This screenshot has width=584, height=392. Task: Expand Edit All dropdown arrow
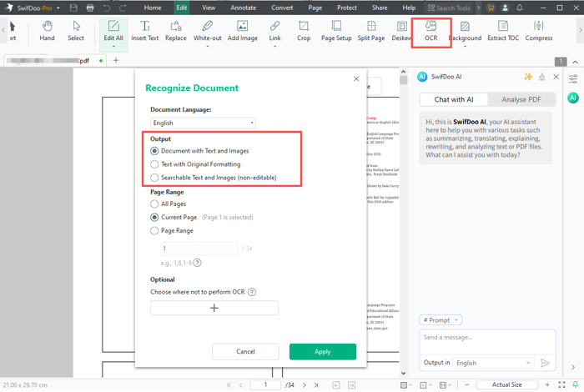click(x=113, y=47)
